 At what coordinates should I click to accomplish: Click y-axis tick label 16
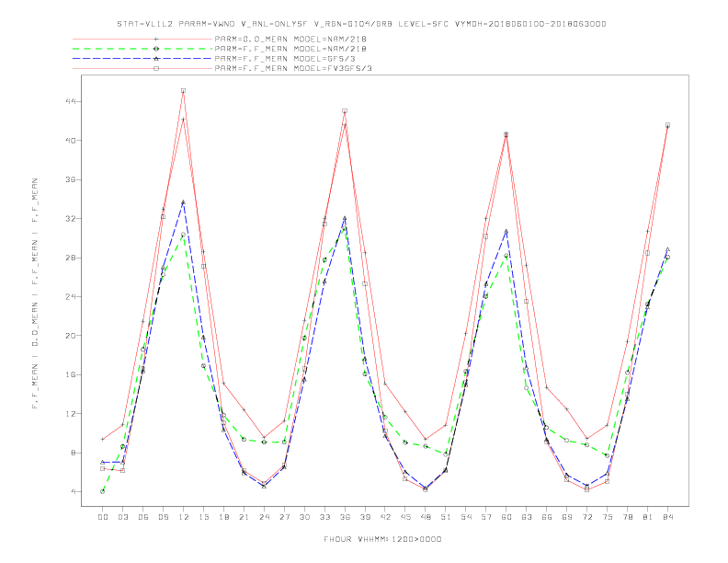pos(70,374)
